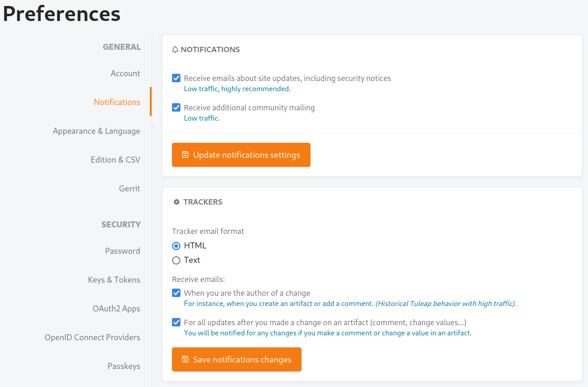Uncheck emails about site updates
Viewport: 588px width, 387px height.
coord(176,78)
